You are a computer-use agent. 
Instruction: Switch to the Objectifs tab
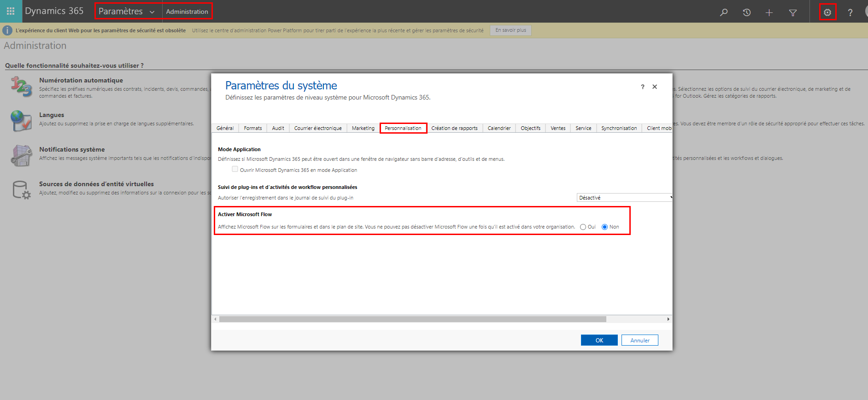tap(530, 128)
